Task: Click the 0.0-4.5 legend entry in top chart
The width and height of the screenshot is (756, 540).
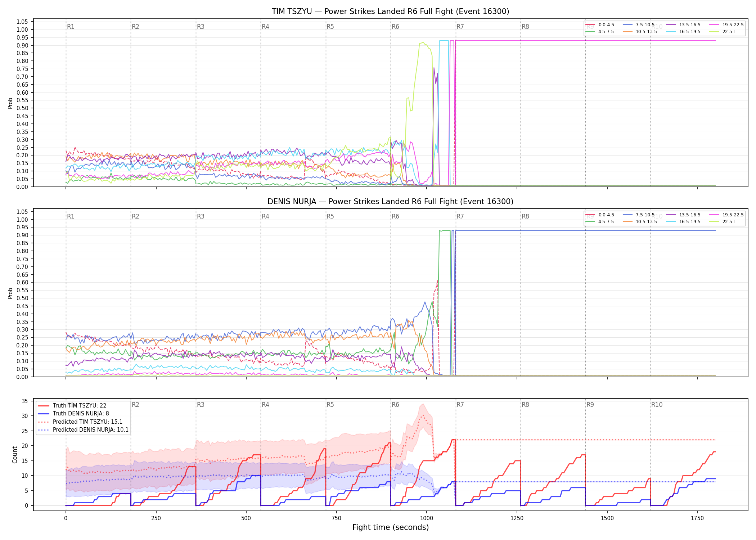Action: [x=600, y=25]
